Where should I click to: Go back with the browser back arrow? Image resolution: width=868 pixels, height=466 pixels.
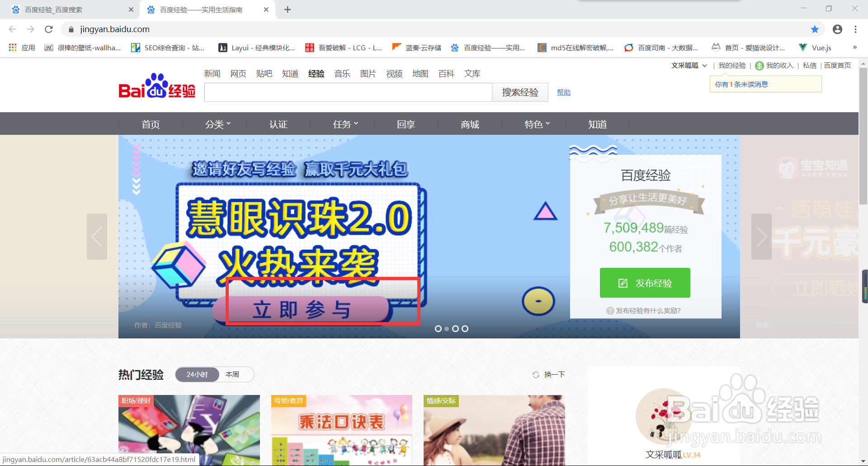tap(12, 29)
